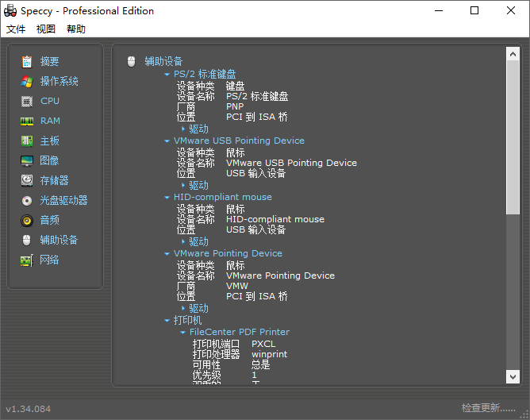This screenshot has height=420, width=530.
Task: Open the 视图 menu
Action: [46, 29]
